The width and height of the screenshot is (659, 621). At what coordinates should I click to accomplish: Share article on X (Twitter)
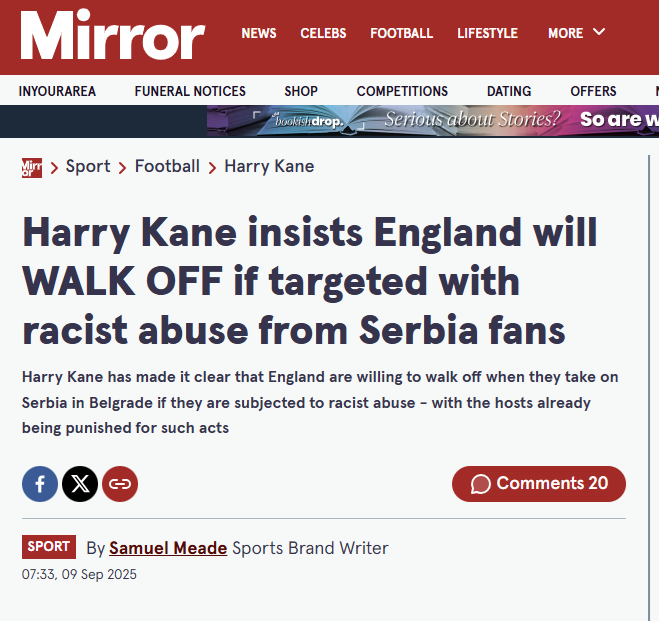(x=80, y=484)
